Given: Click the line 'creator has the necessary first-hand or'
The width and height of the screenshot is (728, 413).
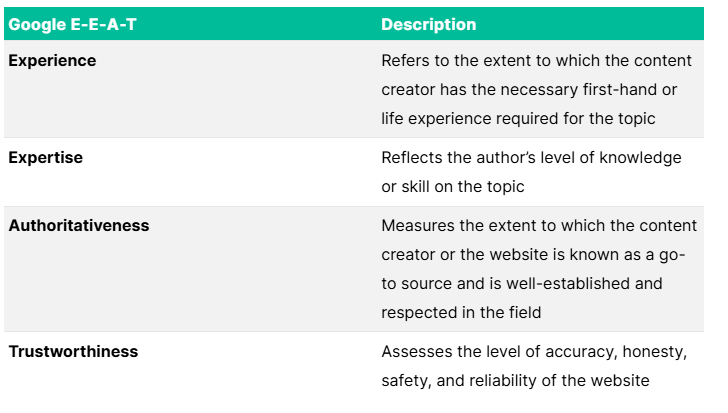Looking at the screenshot, I should [x=529, y=90].
